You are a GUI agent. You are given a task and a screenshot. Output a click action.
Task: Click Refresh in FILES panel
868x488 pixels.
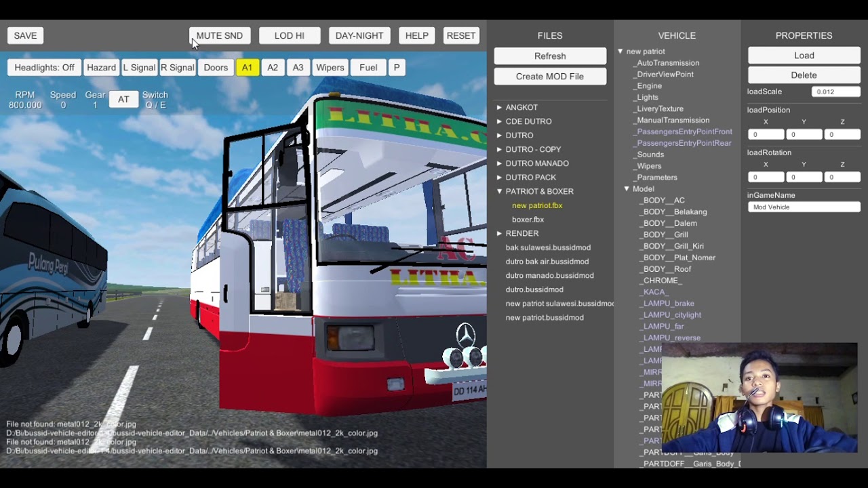(x=550, y=56)
